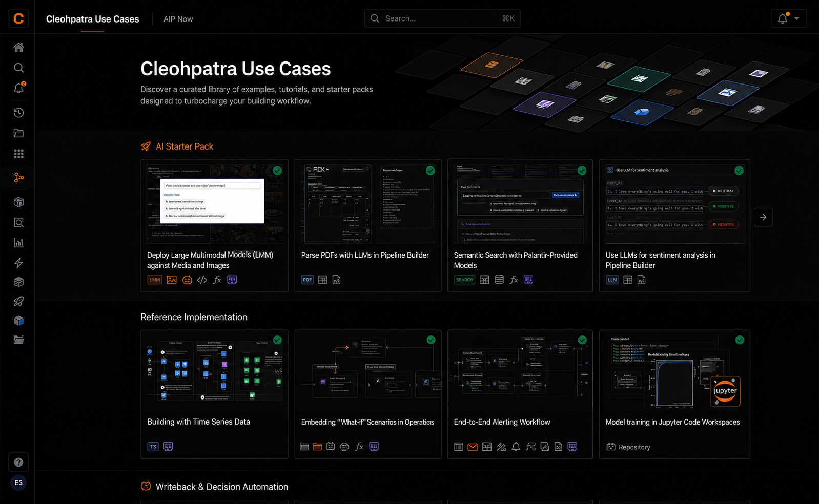Open the recent history clock icon
This screenshot has width=819, height=504.
[18, 113]
